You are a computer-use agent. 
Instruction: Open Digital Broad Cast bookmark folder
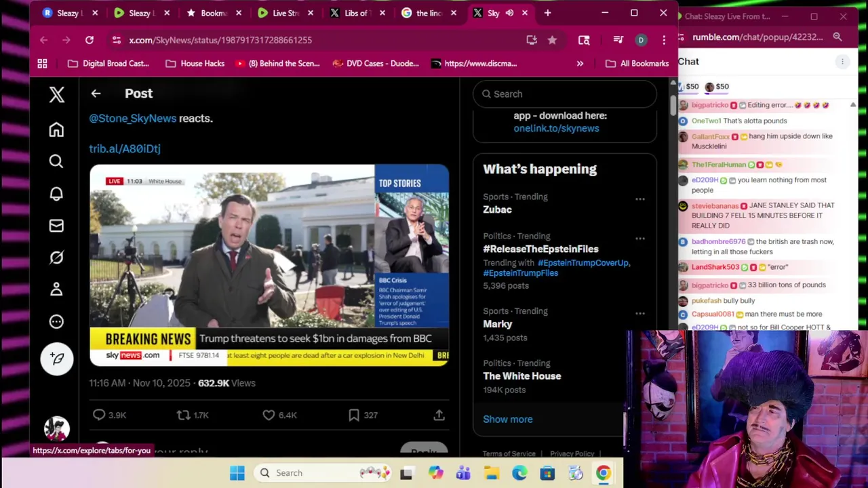click(108, 64)
